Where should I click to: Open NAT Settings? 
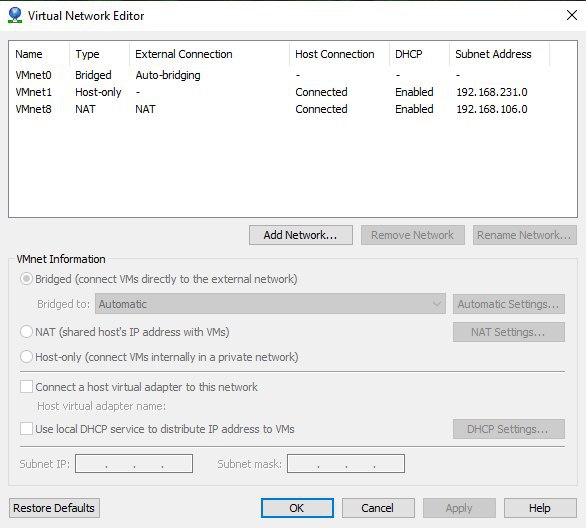pos(509,332)
